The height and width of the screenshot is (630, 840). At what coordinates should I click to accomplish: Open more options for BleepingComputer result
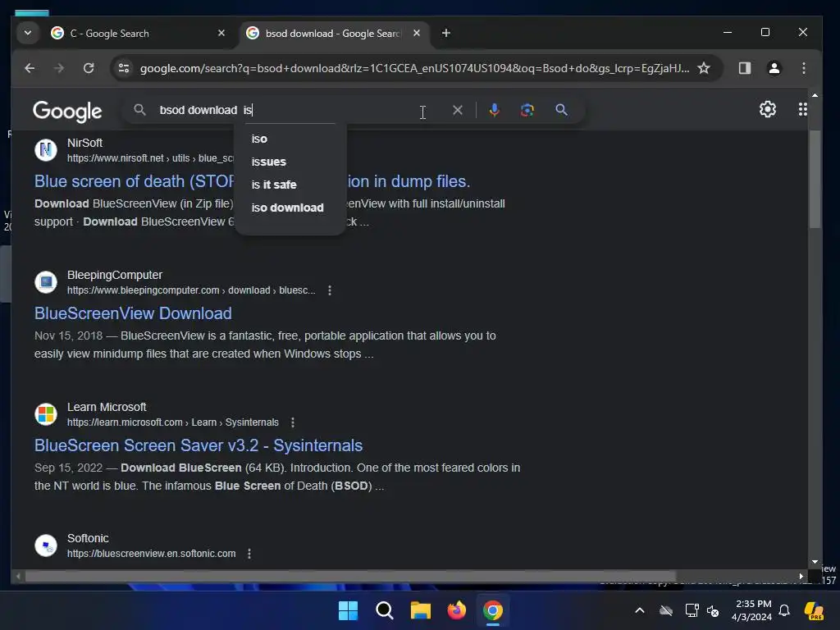(330, 290)
